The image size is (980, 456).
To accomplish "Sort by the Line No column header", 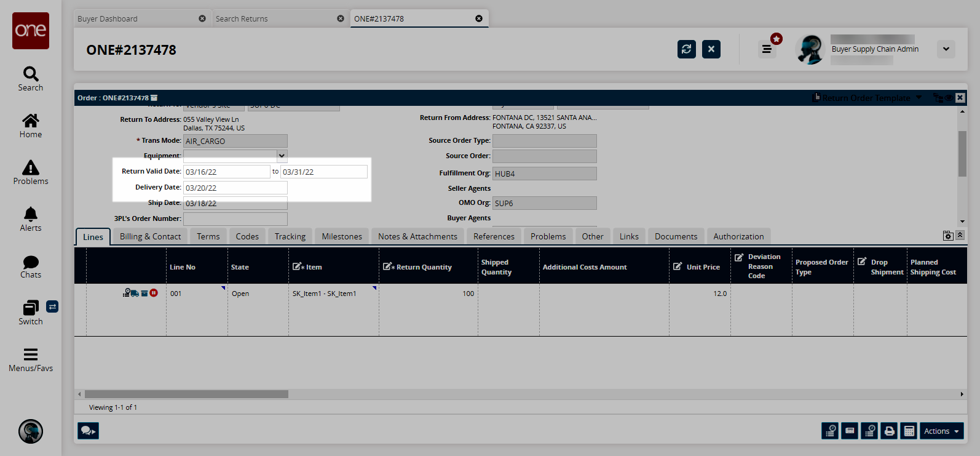I will click(x=183, y=267).
